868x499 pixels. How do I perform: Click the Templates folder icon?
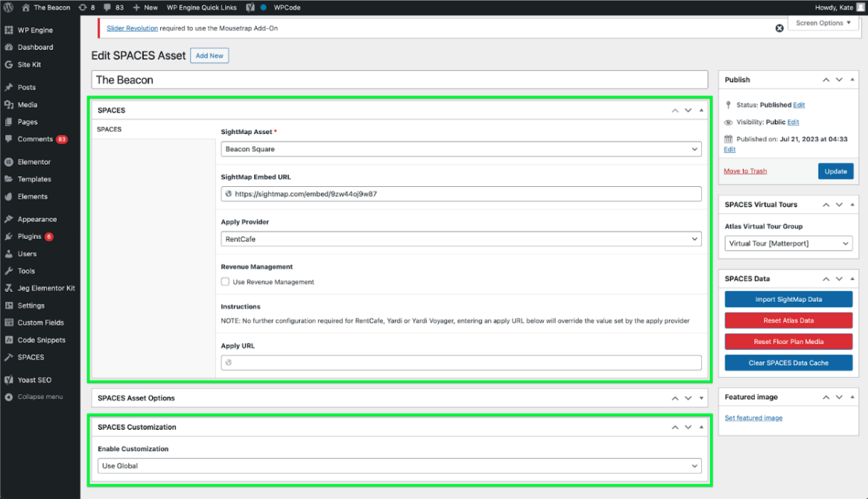9,179
